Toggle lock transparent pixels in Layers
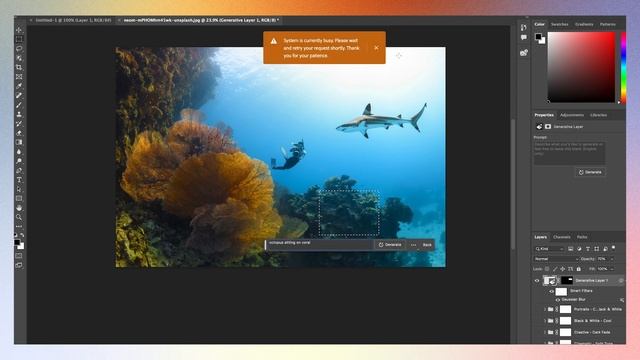Screen dimensions: 640x360 pyautogui.click(x=547, y=269)
